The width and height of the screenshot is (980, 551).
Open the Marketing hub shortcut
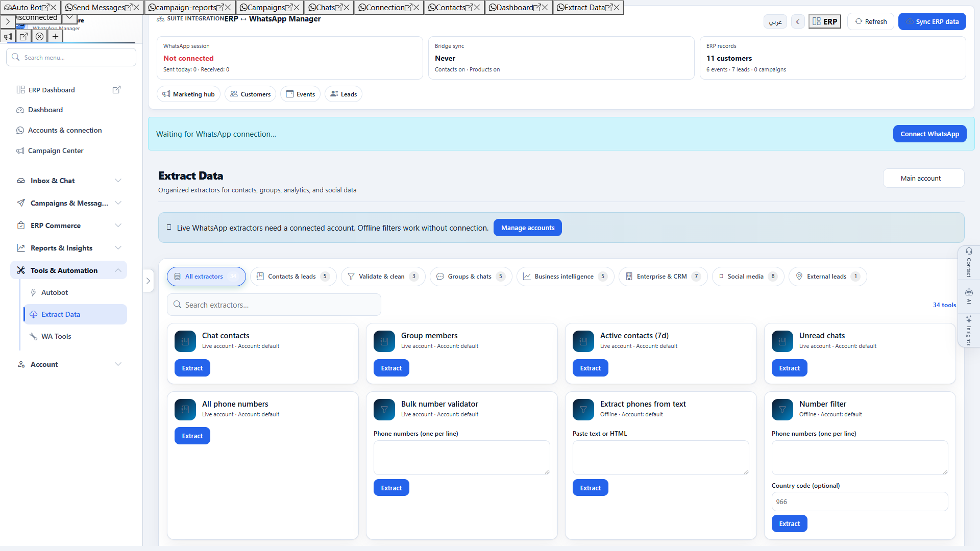(x=188, y=94)
